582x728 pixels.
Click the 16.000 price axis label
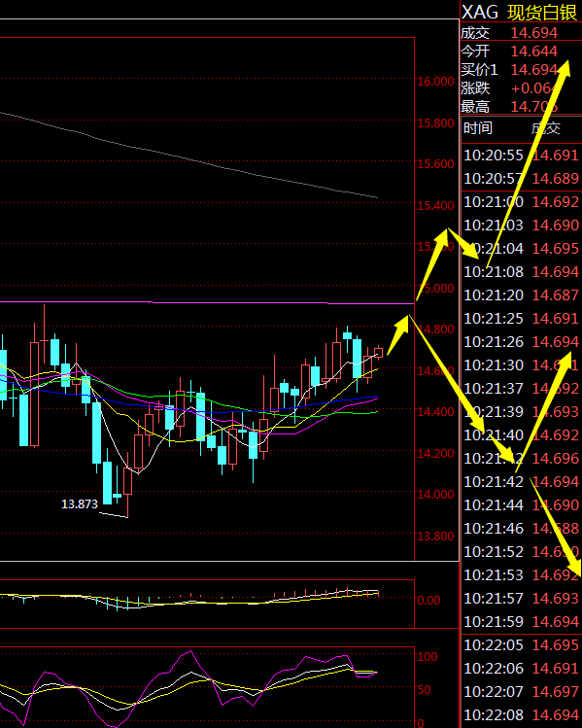pyautogui.click(x=435, y=82)
